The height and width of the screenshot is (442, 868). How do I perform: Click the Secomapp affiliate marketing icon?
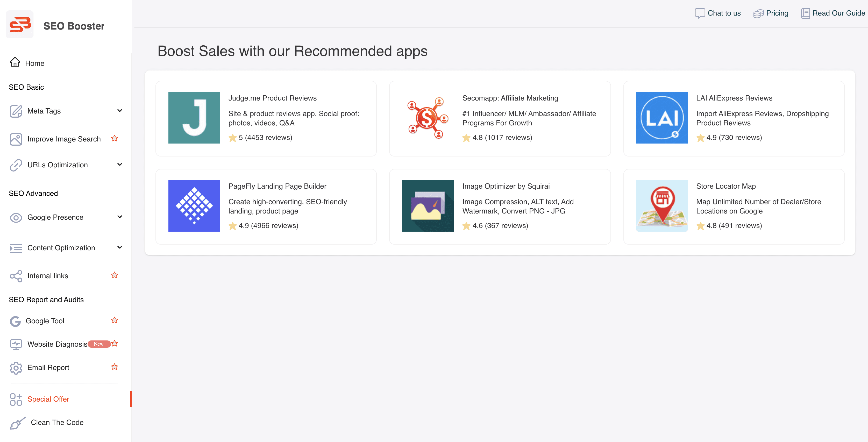point(428,118)
